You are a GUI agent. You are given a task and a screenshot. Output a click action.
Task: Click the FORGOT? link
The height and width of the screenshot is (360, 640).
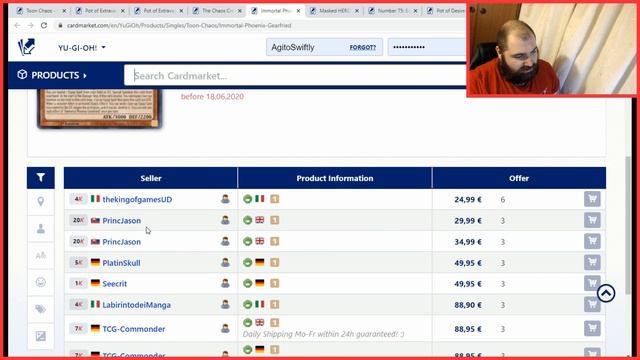(362, 47)
